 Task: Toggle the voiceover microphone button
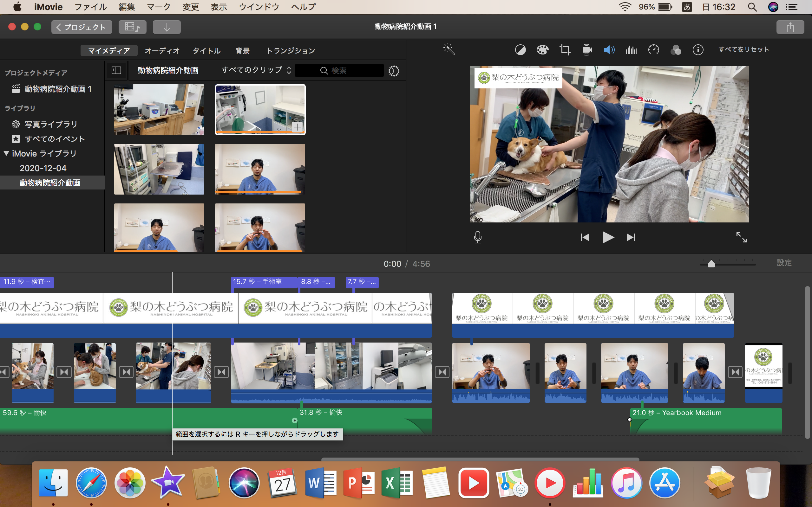[x=477, y=237]
